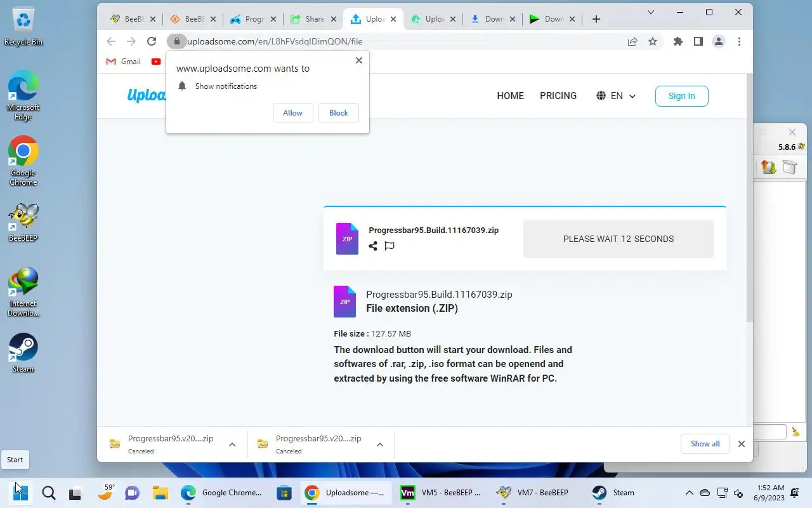Report the file using the flag icon
812x508 pixels.
pos(390,246)
